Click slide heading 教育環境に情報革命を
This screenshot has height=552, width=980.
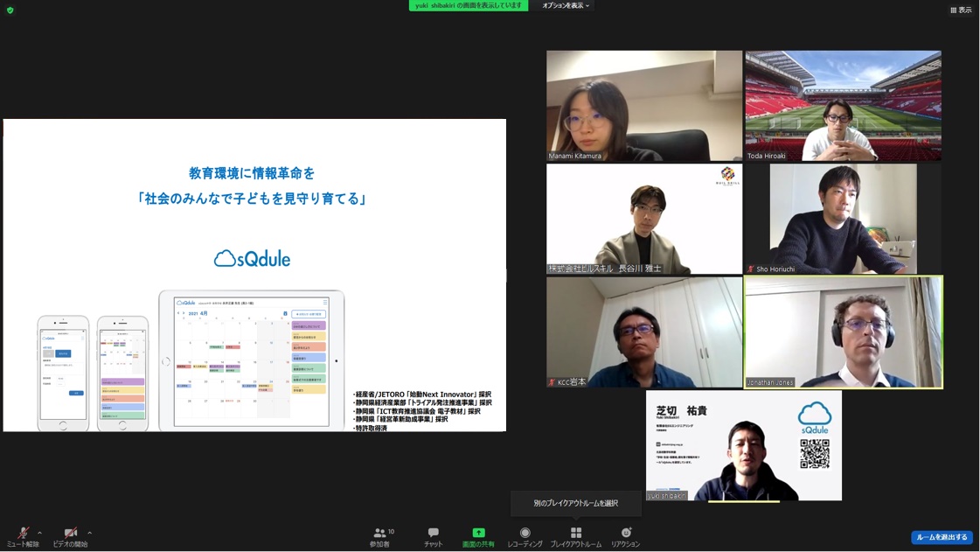[x=252, y=172]
